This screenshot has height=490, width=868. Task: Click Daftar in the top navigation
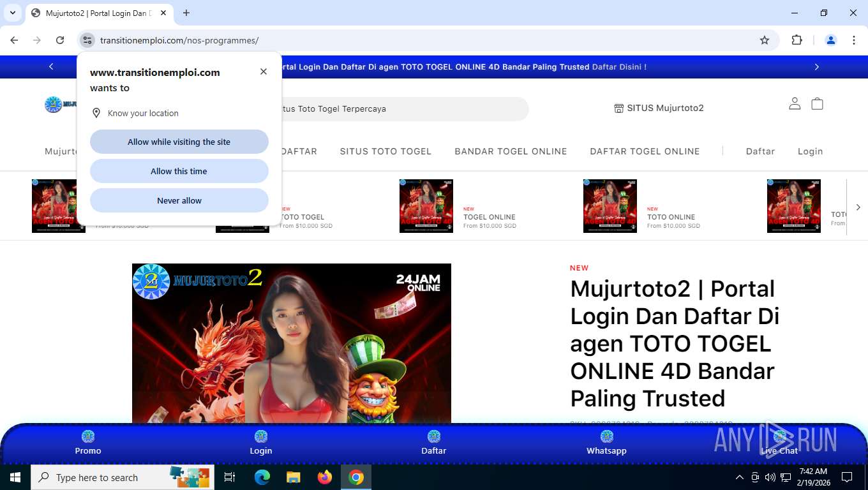[760, 151]
